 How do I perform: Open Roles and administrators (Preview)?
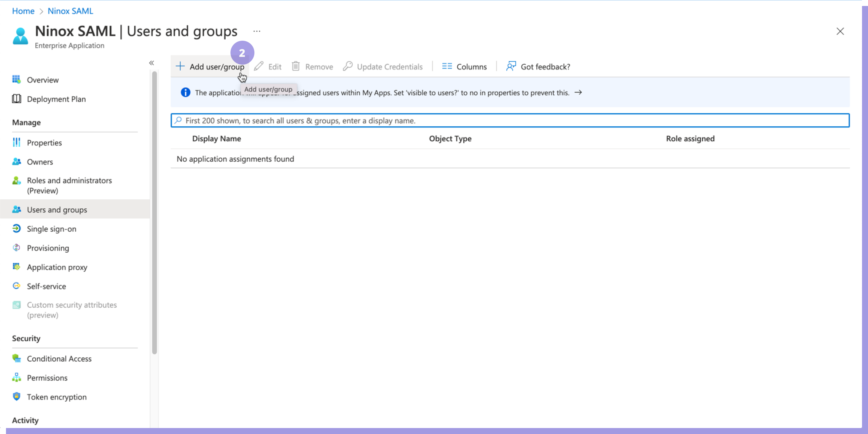pyautogui.click(x=69, y=185)
